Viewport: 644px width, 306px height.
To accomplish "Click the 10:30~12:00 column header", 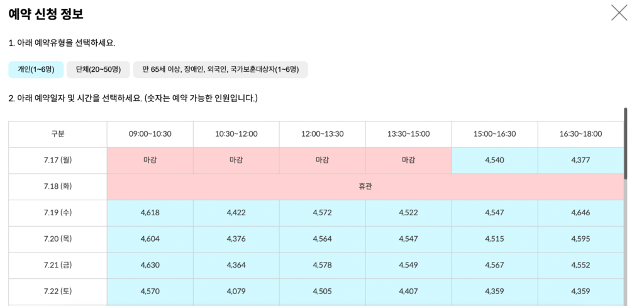I will coord(236,134).
